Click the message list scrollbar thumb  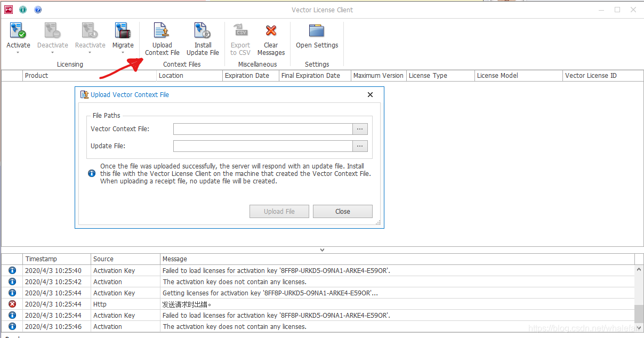click(x=639, y=313)
